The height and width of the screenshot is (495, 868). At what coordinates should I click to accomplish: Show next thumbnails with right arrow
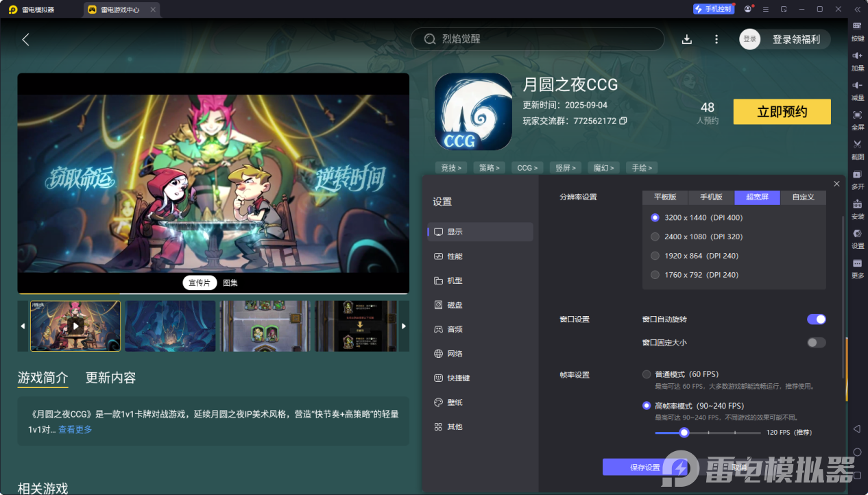point(404,326)
